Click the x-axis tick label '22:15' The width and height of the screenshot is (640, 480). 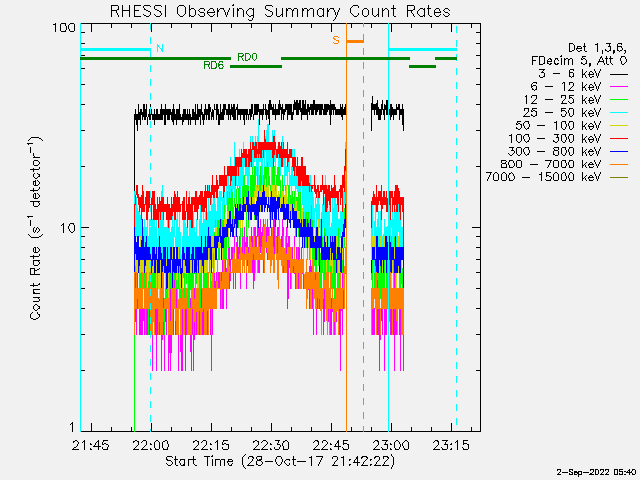pos(211,445)
